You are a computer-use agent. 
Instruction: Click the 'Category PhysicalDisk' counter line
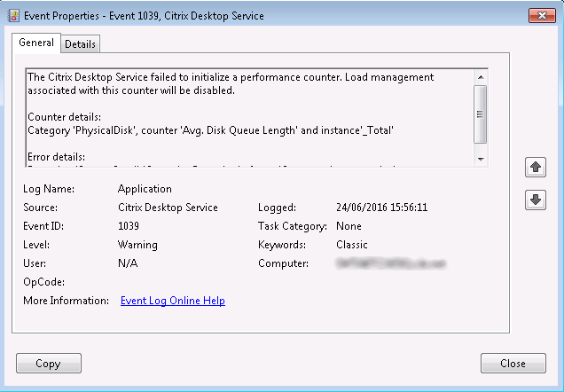210,130
